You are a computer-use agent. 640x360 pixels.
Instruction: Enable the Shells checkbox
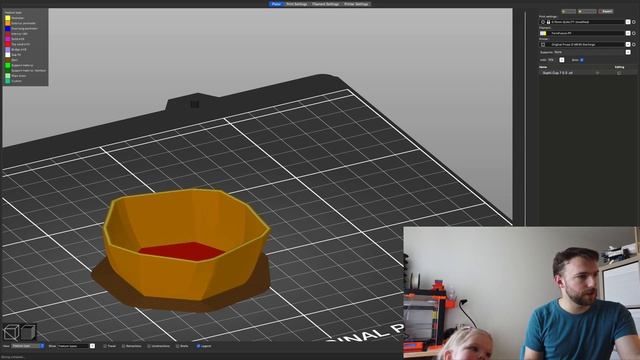(177, 346)
